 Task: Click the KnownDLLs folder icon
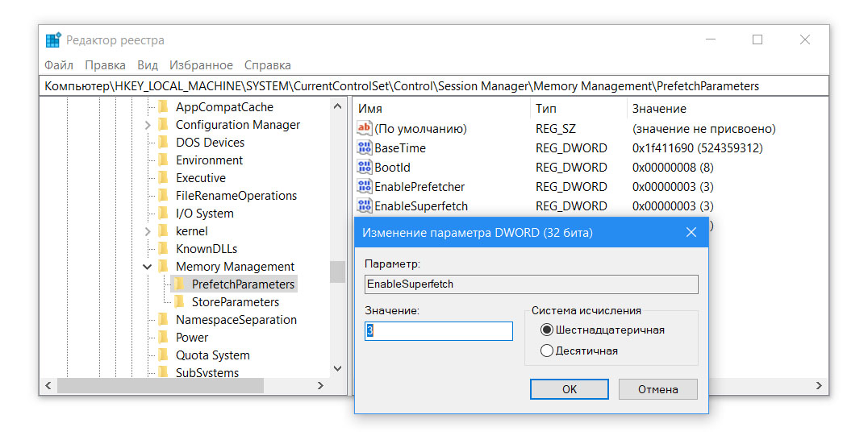(163, 249)
